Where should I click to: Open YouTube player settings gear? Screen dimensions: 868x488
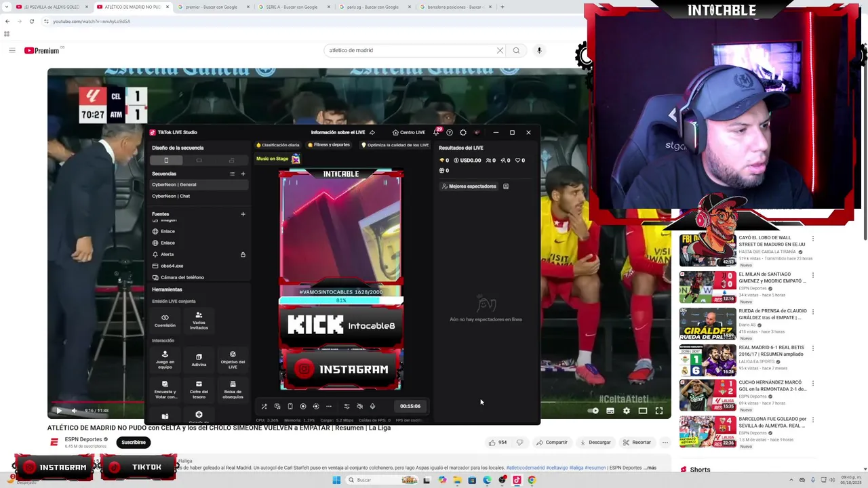(626, 410)
